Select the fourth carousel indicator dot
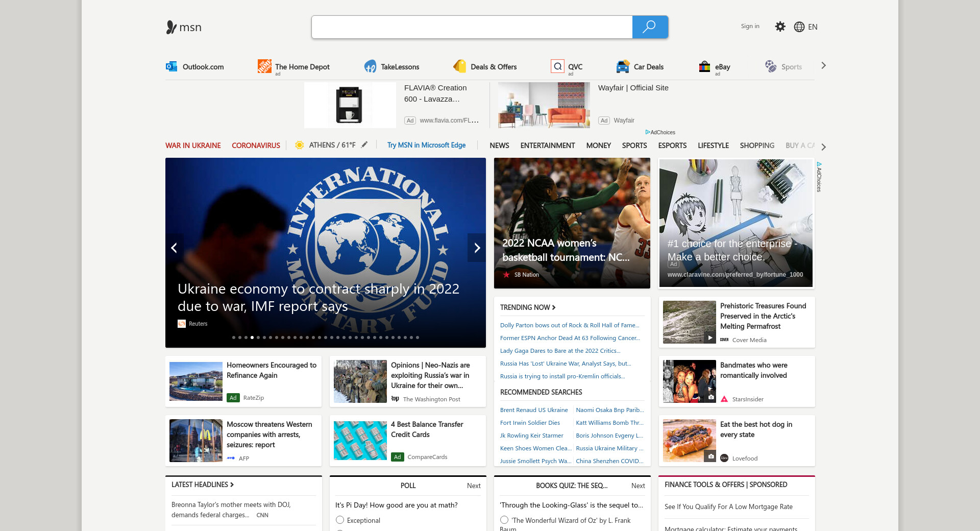This screenshot has width=980, height=531. (x=252, y=337)
